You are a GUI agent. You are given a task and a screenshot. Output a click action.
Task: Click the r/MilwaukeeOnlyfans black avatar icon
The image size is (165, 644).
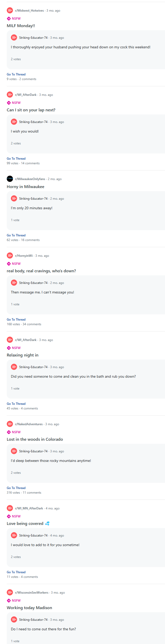pos(10,179)
